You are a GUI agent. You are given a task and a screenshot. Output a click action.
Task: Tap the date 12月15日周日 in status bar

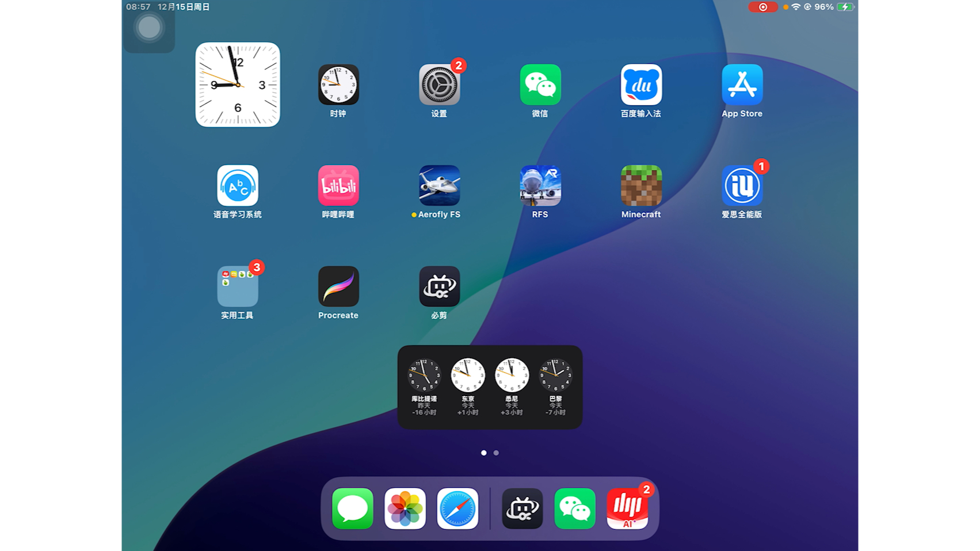184,7
